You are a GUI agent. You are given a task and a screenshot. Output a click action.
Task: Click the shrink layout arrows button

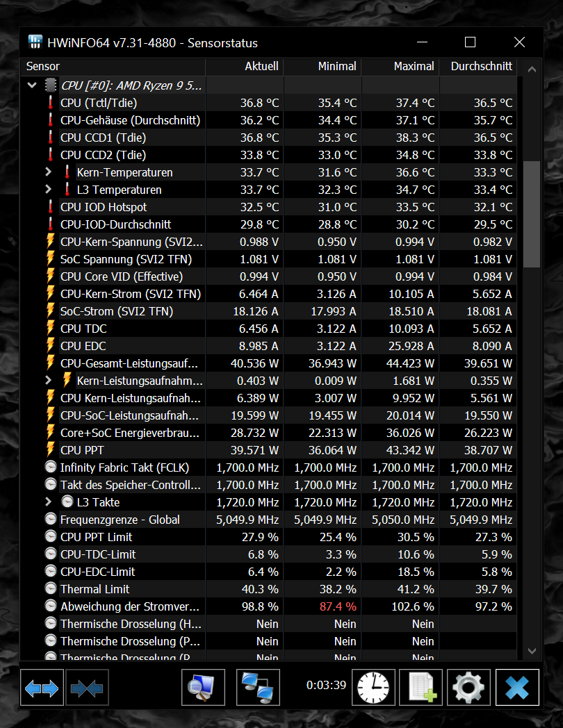click(87, 688)
